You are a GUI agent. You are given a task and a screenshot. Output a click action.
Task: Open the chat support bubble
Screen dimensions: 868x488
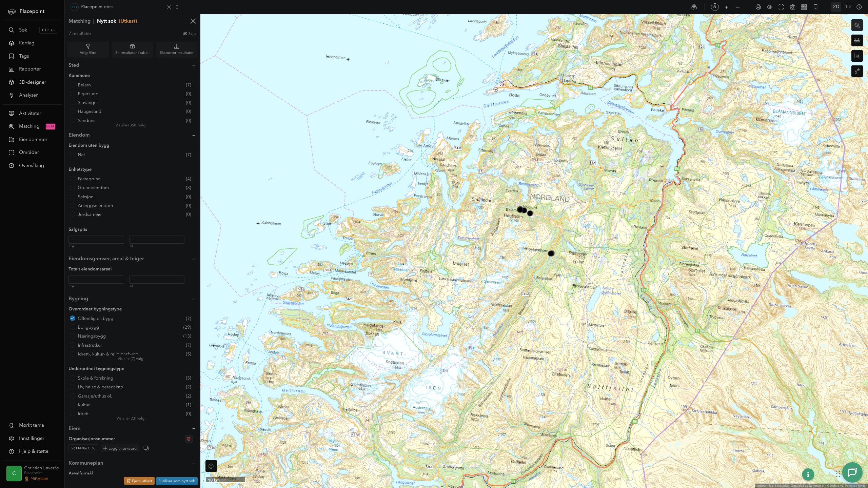[x=852, y=472]
